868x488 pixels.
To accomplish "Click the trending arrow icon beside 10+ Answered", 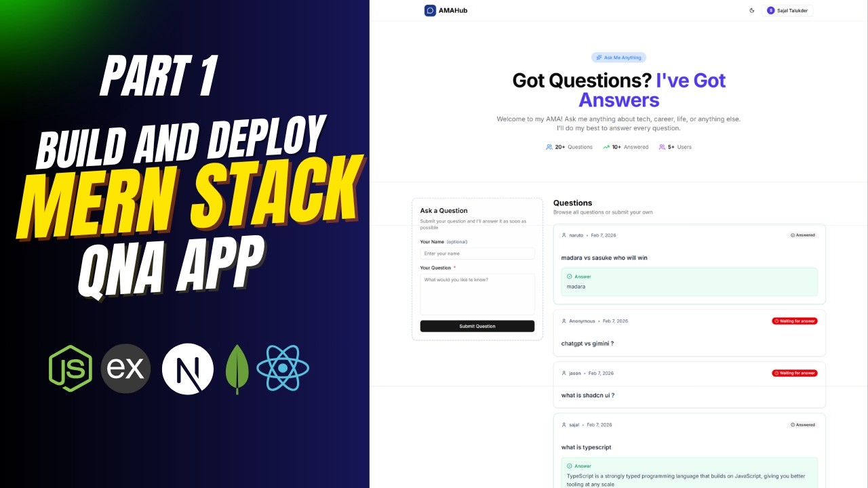I will [606, 147].
